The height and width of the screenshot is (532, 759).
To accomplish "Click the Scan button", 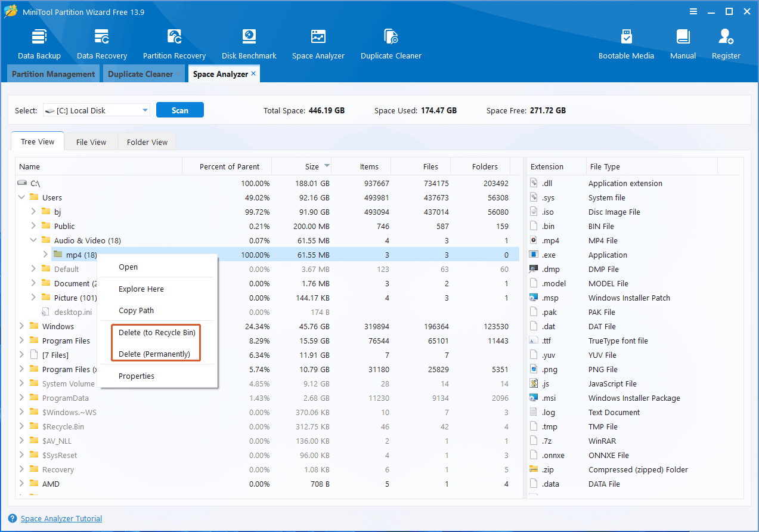I will tap(180, 110).
